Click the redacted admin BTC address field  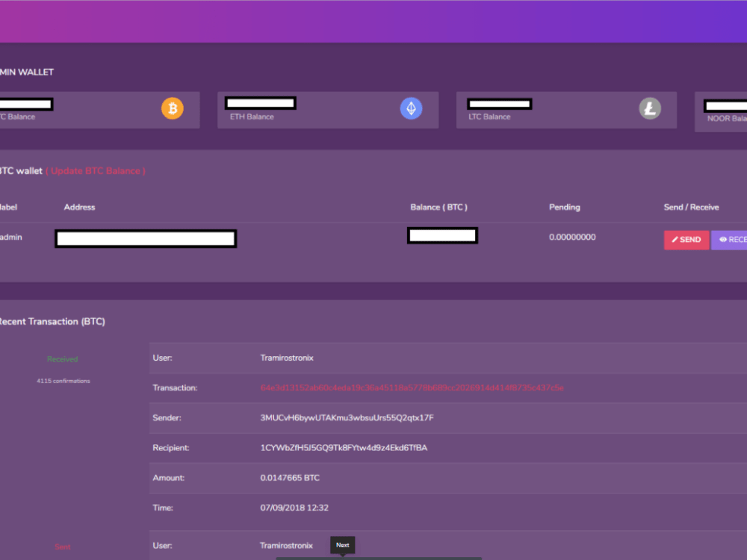(146, 239)
